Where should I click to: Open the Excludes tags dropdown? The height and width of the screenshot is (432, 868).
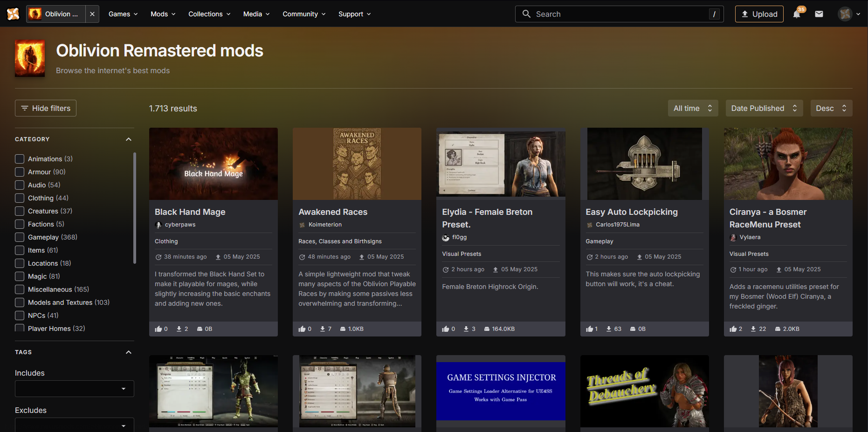click(x=75, y=425)
